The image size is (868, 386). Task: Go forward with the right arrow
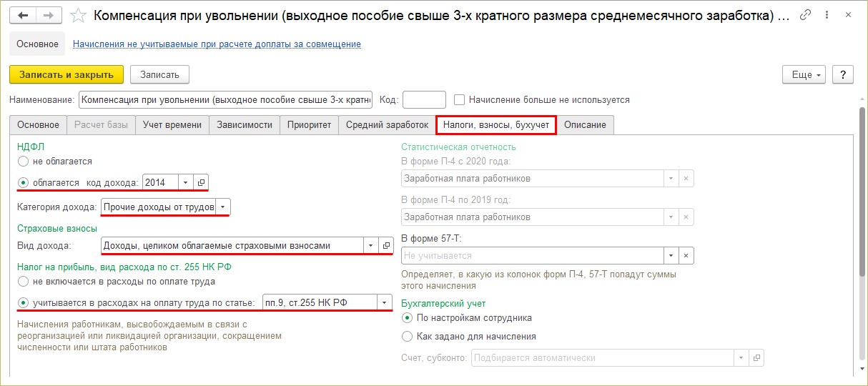coord(49,14)
